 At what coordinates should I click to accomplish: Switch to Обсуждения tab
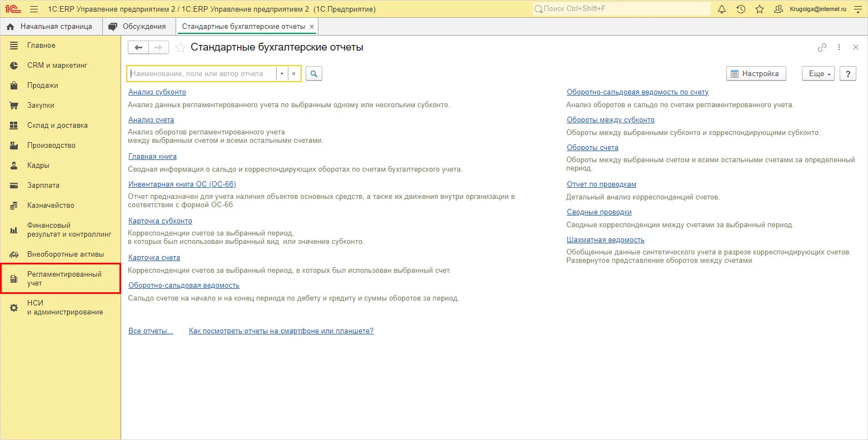(138, 27)
